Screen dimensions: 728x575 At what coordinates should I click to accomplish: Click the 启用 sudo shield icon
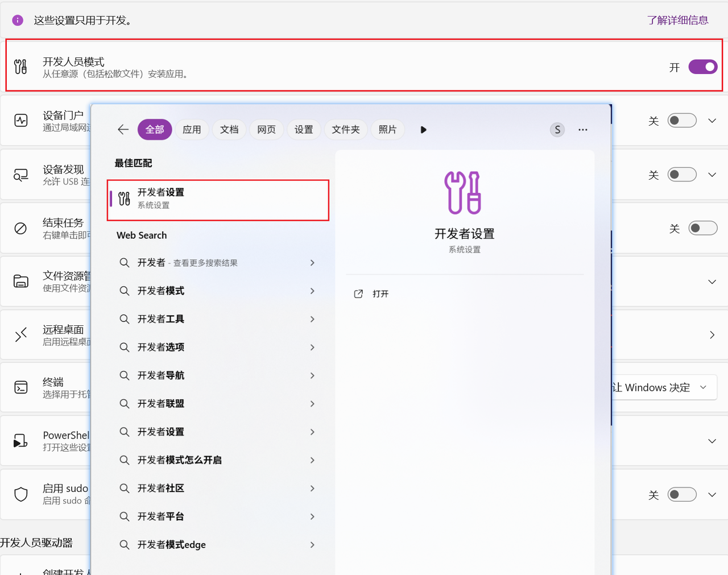[21, 494]
